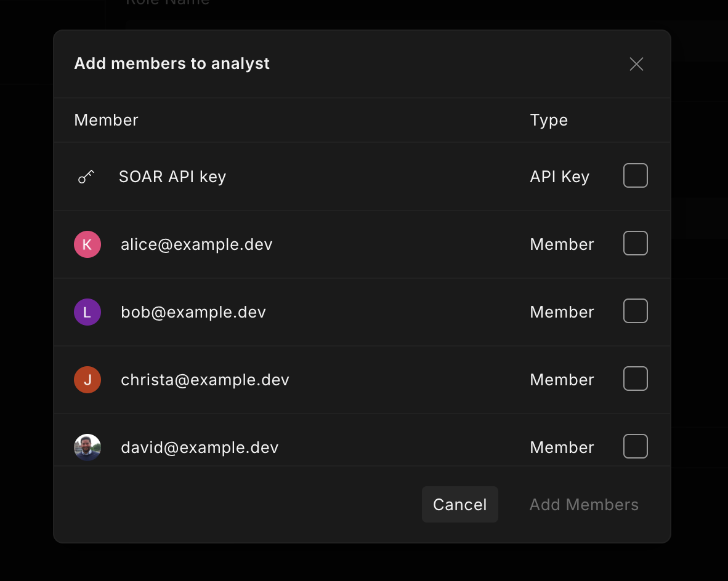Click the orange J avatar for christa
Screen dimensions: 728x581
coord(87,380)
